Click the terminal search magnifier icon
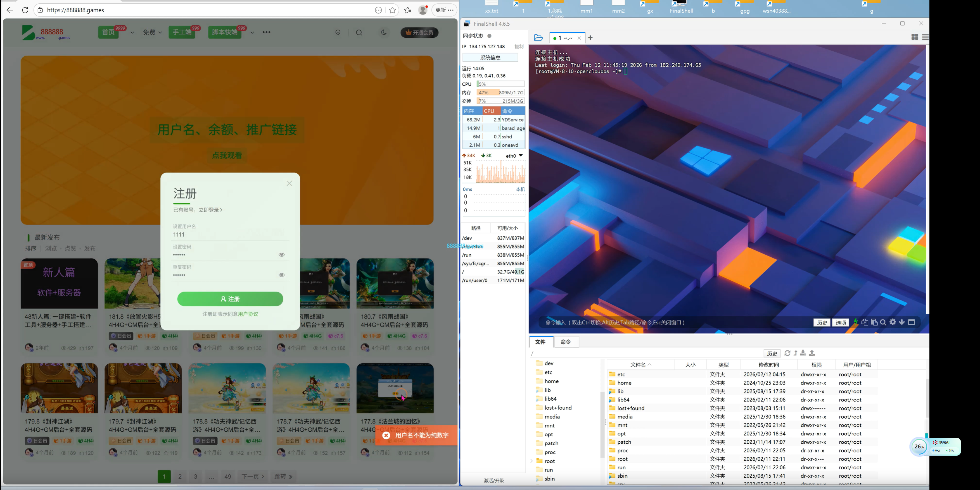Image resolution: width=980 pixels, height=490 pixels. 883,322
